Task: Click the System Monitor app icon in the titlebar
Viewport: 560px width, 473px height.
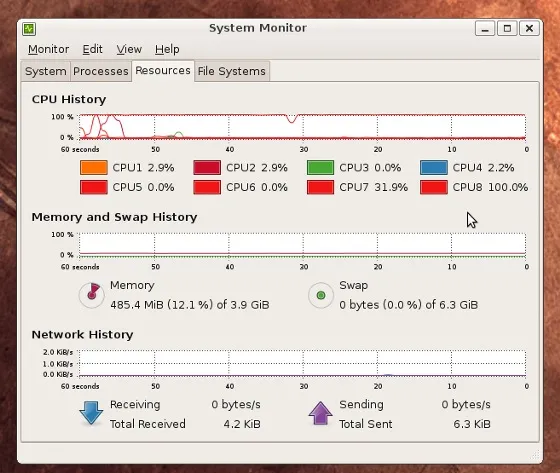Action: [x=29, y=29]
